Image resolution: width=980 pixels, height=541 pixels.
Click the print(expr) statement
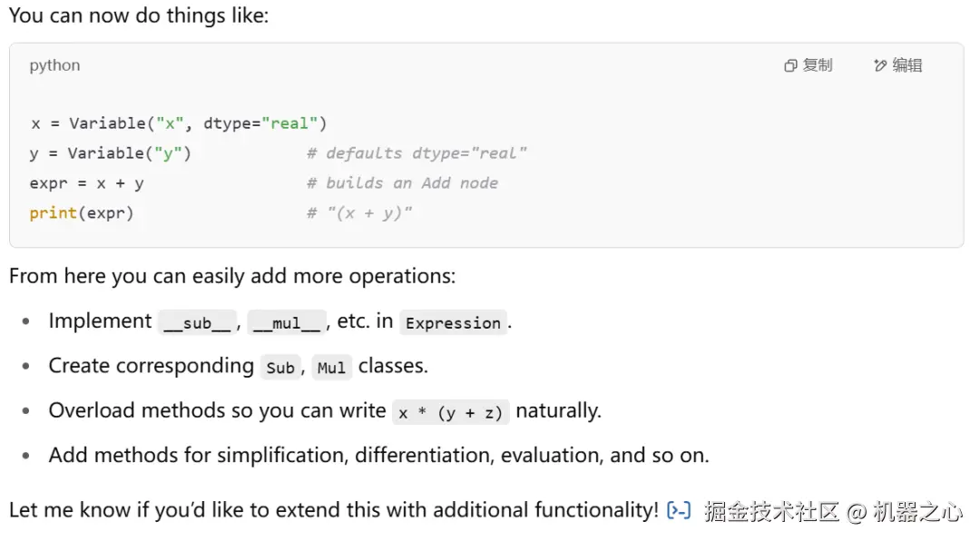point(81,213)
